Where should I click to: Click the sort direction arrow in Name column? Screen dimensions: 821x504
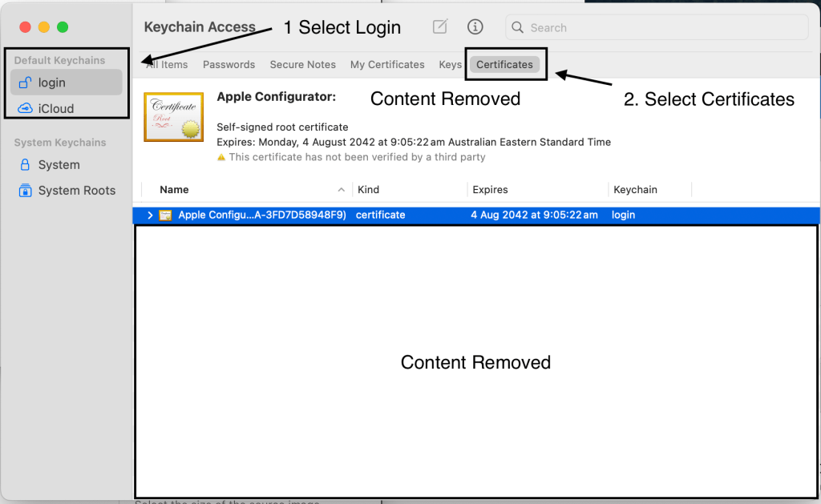tap(342, 190)
